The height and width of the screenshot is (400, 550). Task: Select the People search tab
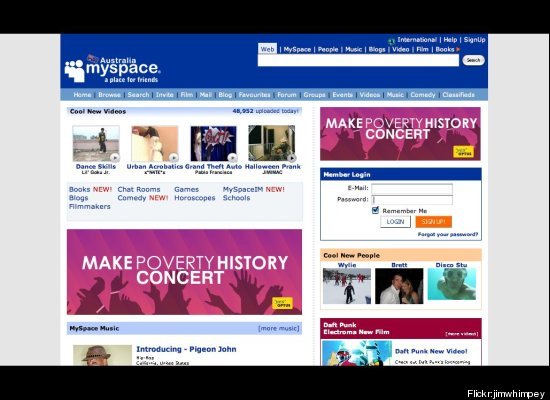(328, 49)
